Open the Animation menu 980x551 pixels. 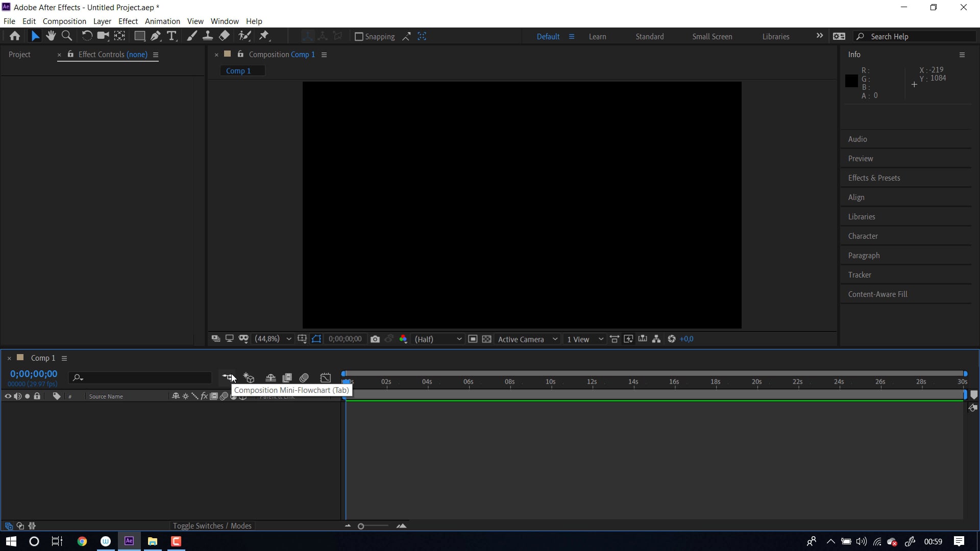pyautogui.click(x=161, y=21)
